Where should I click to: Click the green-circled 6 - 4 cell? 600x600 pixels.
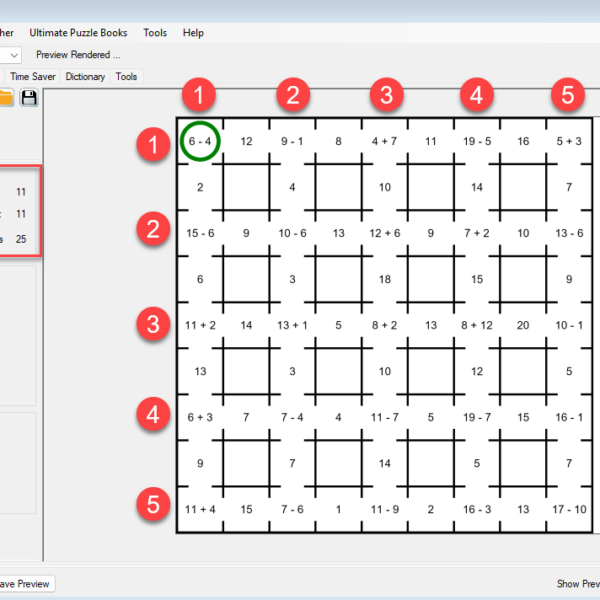click(200, 142)
